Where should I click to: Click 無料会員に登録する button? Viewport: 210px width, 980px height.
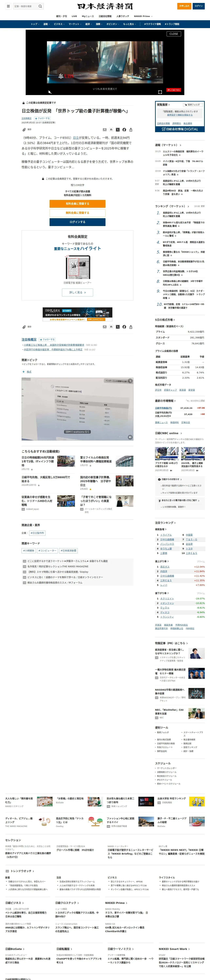(x=77, y=213)
